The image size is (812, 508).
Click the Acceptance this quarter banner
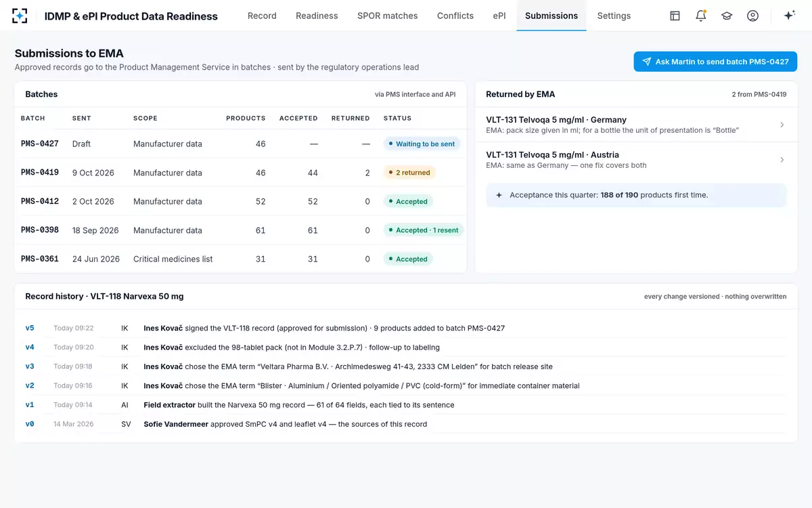[x=636, y=195]
